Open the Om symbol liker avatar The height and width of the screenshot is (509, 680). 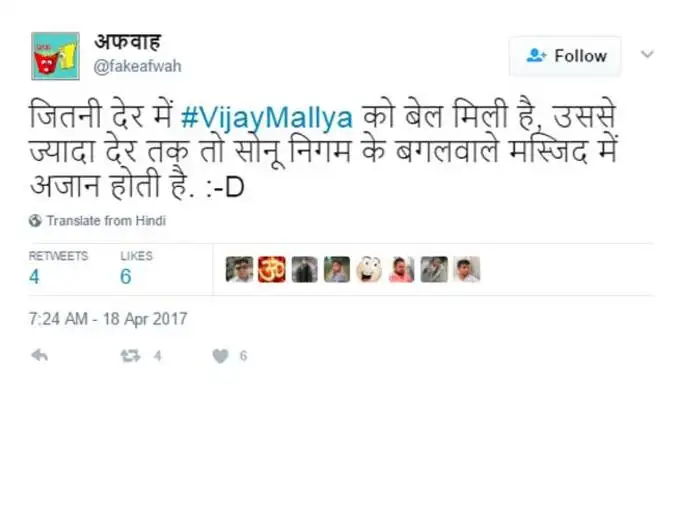coord(272,269)
